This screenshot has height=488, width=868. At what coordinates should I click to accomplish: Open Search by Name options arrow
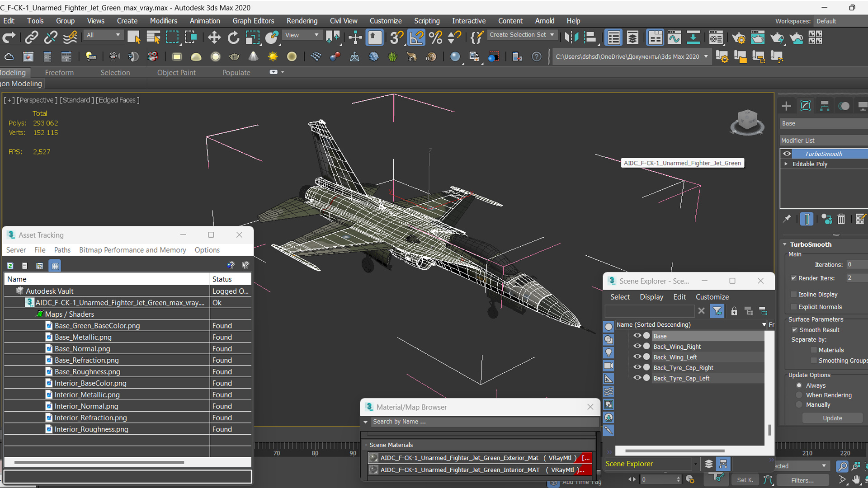[365, 422]
